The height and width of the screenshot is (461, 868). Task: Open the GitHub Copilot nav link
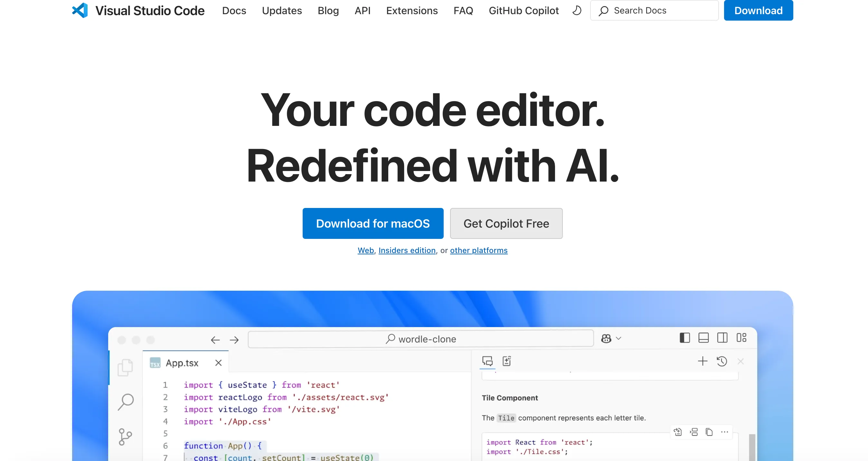[x=524, y=10]
